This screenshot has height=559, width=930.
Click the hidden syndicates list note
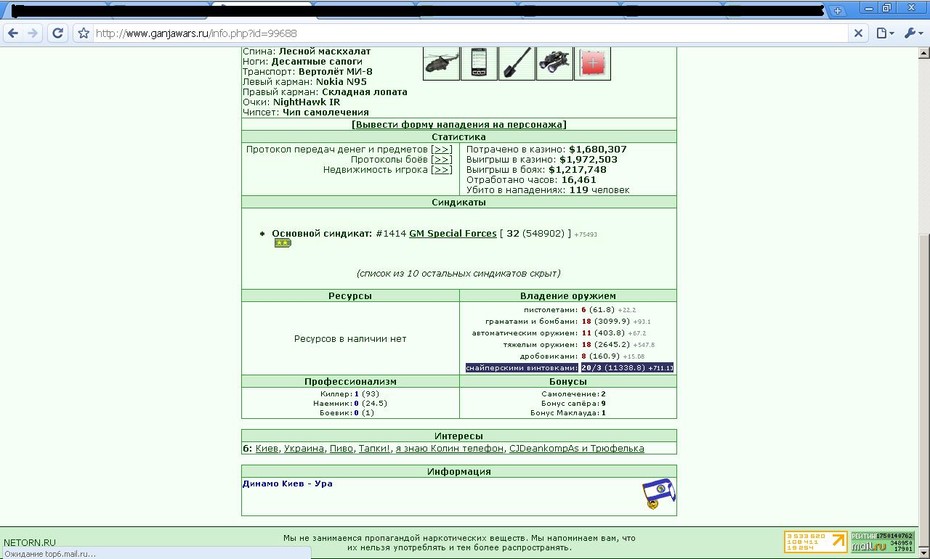(x=458, y=274)
